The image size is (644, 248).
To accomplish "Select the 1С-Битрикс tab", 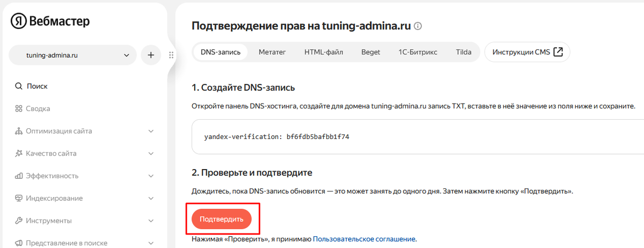I will click(418, 52).
